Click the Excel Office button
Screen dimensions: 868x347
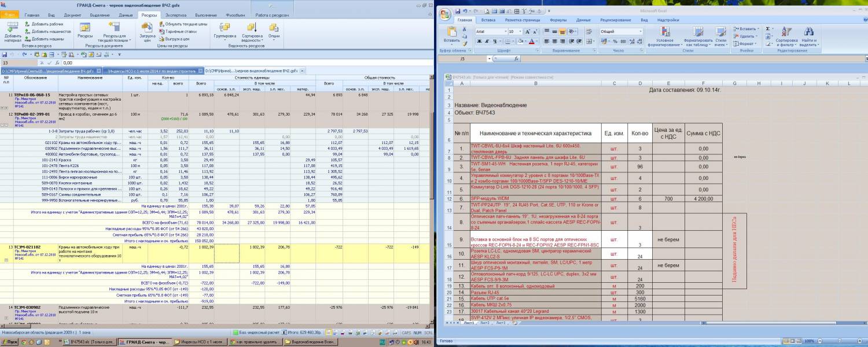[x=444, y=12]
